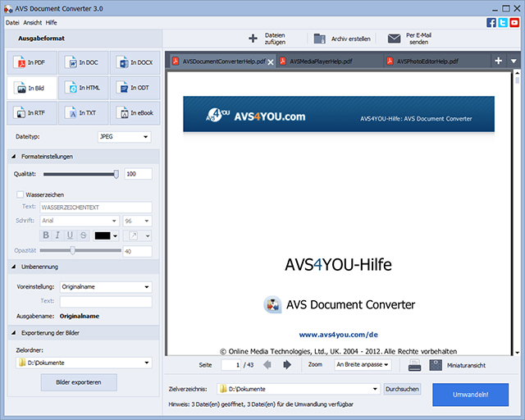
Task: Pick the In RTF output format
Action: 32,113
